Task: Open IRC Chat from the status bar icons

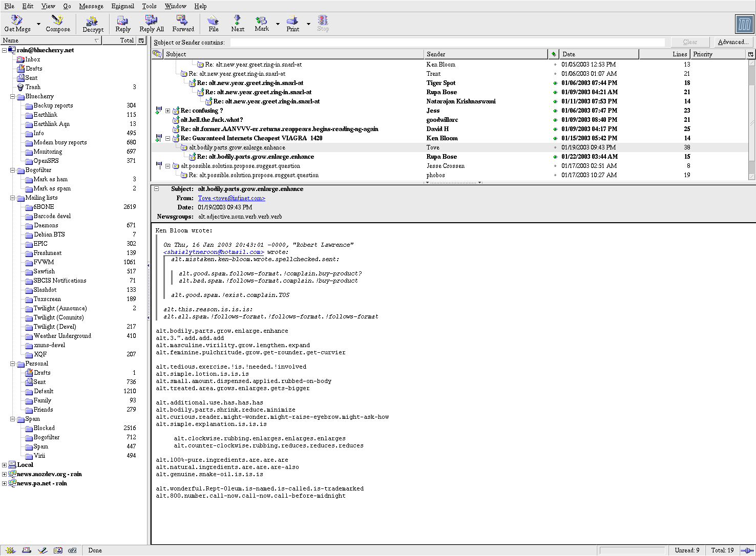Action: click(72, 550)
